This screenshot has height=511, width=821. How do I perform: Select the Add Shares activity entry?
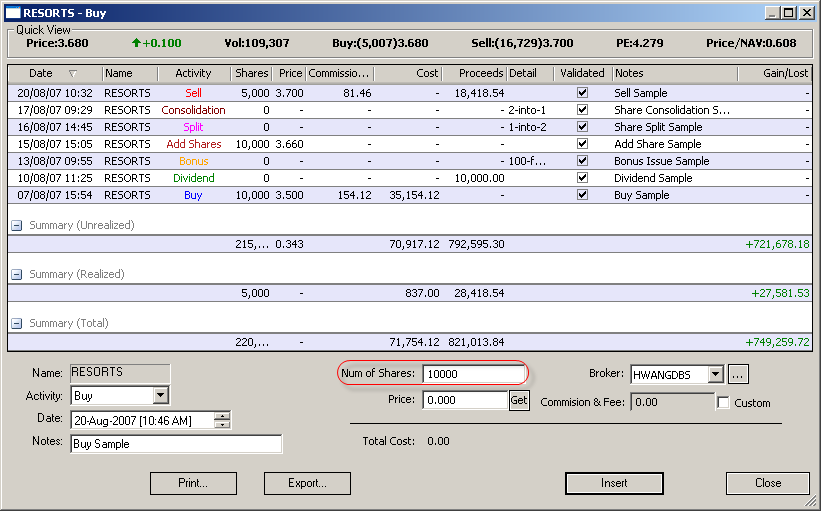click(x=194, y=144)
